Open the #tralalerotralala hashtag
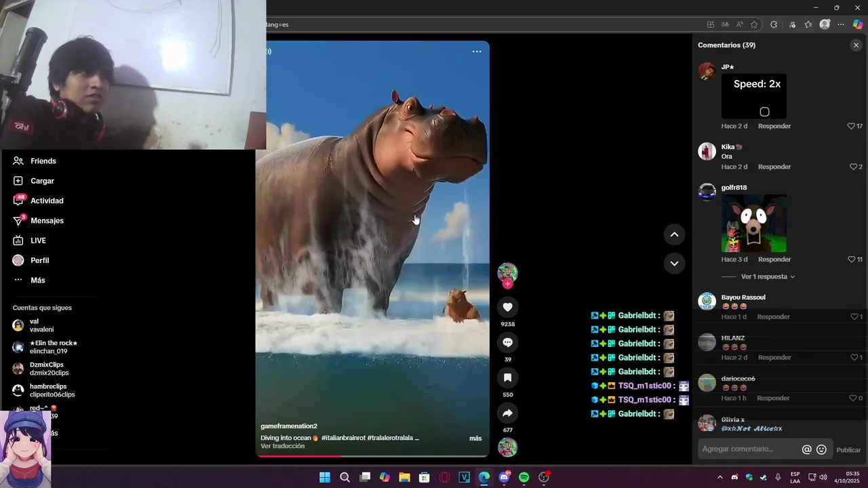868x488 pixels. coord(390,438)
